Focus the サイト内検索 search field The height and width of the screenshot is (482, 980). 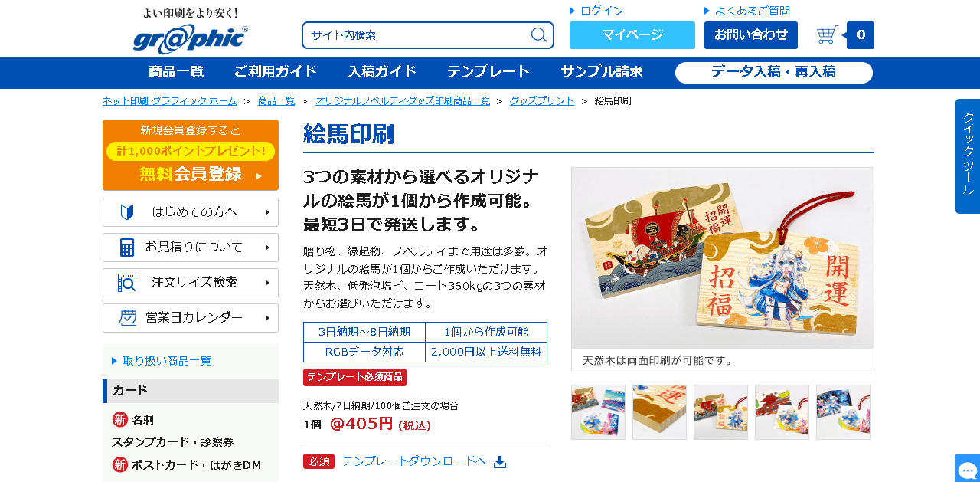417,35
